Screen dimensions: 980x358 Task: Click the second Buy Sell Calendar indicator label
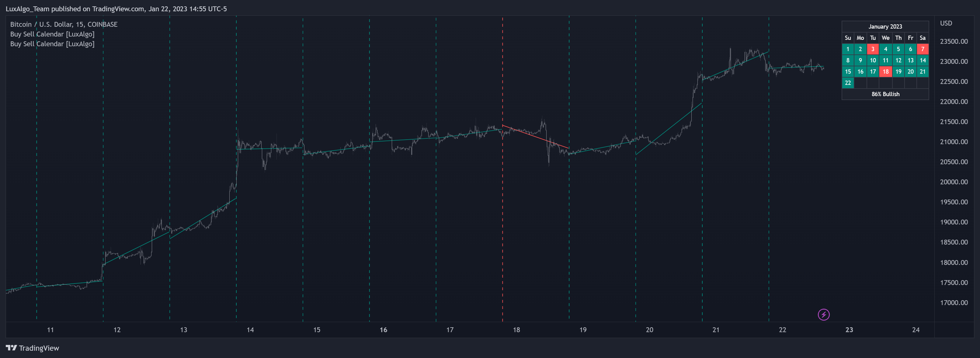tap(53, 44)
